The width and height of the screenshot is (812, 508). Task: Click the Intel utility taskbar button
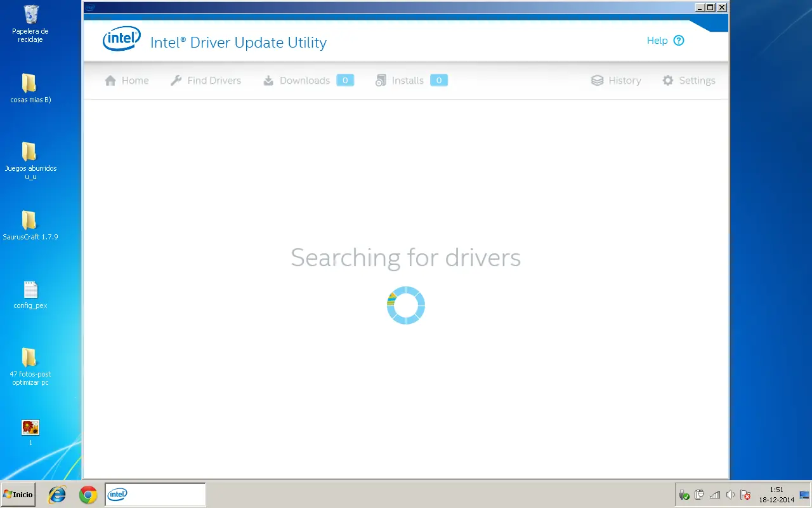click(x=155, y=494)
